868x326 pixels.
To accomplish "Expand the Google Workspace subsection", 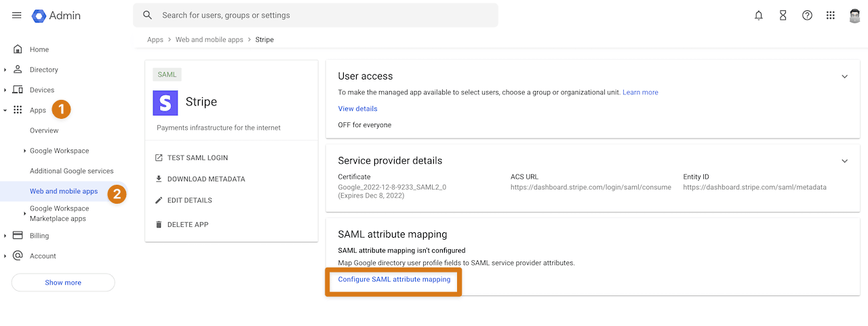I will (25, 151).
